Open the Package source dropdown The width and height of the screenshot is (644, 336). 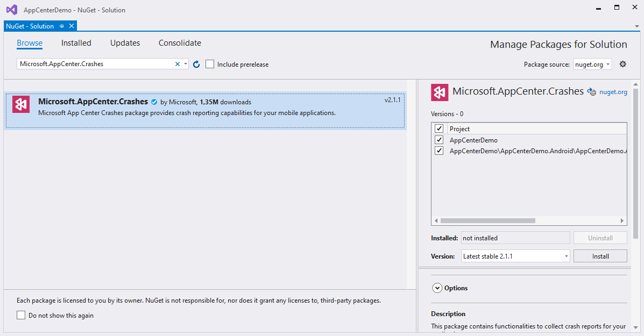pyautogui.click(x=592, y=64)
